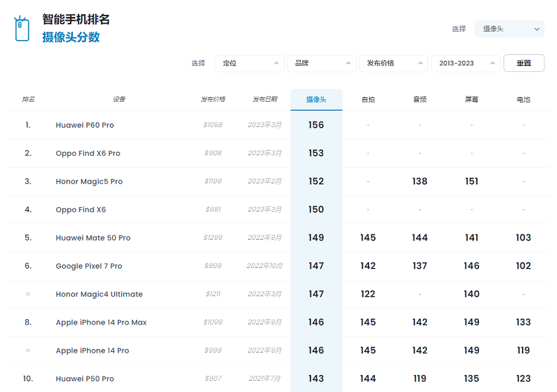Click the smartphone ranking phone icon
The height and width of the screenshot is (392, 557).
coord(22,29)
